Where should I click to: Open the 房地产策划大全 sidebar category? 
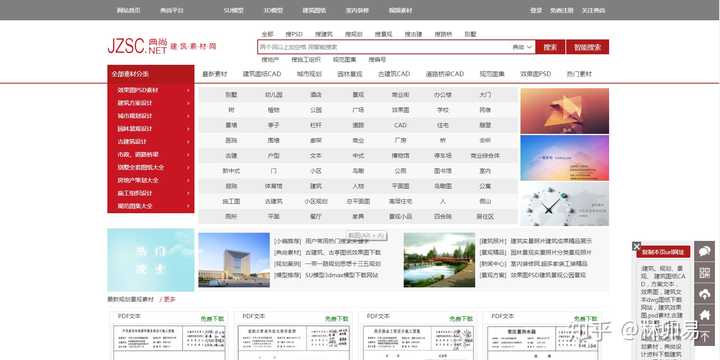[x=138, y=180]
